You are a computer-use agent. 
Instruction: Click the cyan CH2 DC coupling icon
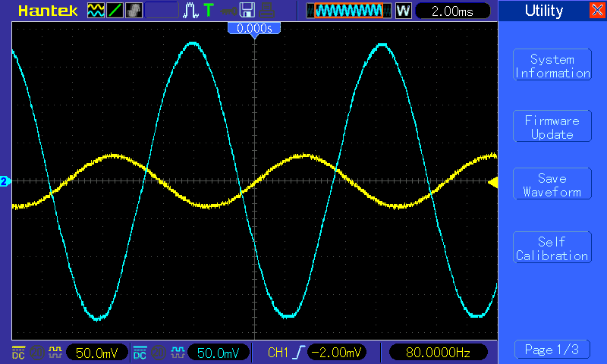coord(140,353)
